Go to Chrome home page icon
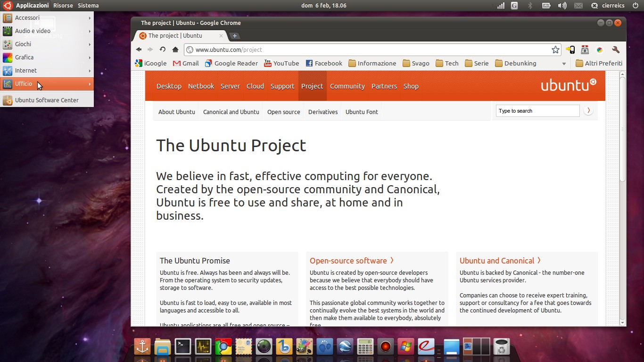Image resolution: width=644 pixels, height=362 pixels. 175,49
